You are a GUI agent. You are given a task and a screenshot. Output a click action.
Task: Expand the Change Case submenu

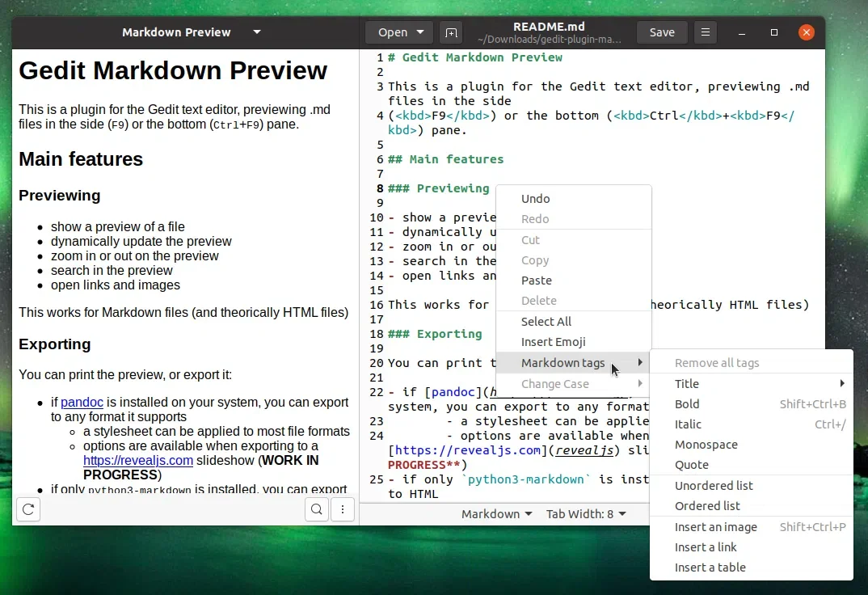(x=574, y=384)
